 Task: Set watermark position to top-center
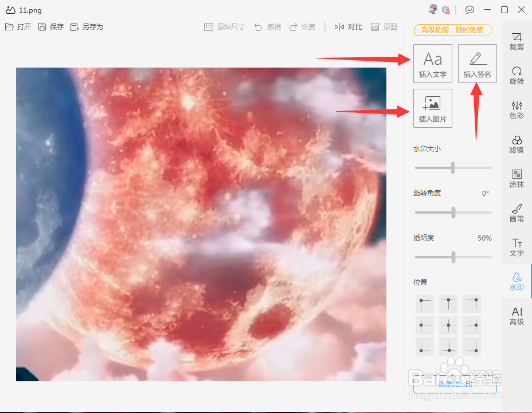pyautogui.click(x=448, y=304)
